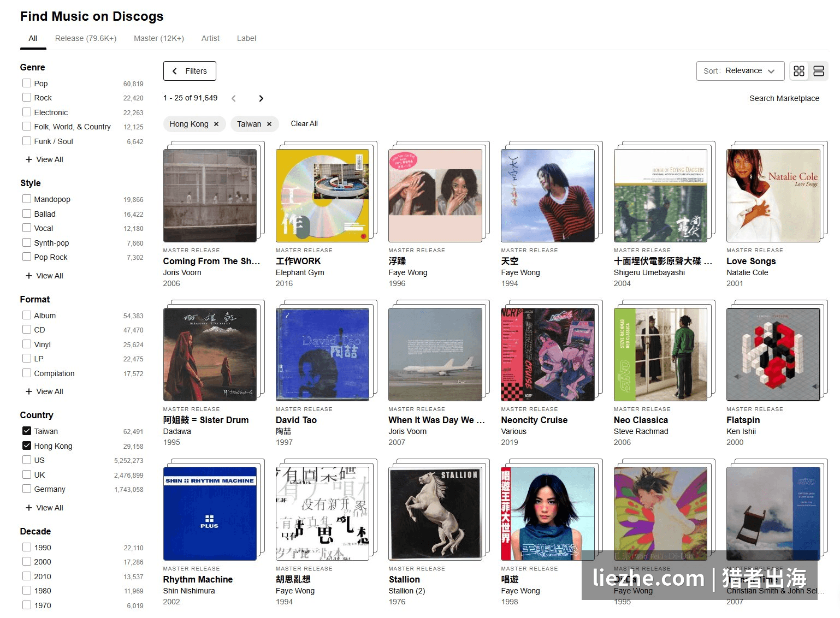Collapse the Filters panel button
The width and height of the screenshot is (840, 618).
pyautogui.click(x=190, y=71)
